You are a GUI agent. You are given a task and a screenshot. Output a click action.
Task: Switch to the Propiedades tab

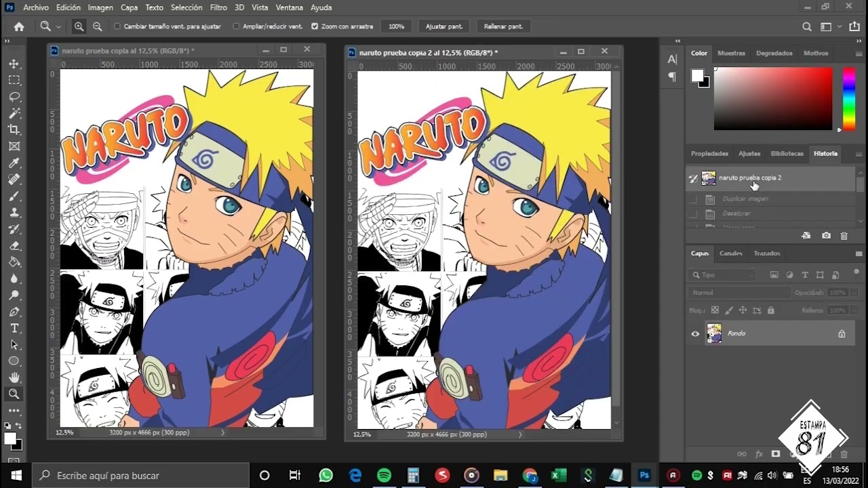(709, 154)
